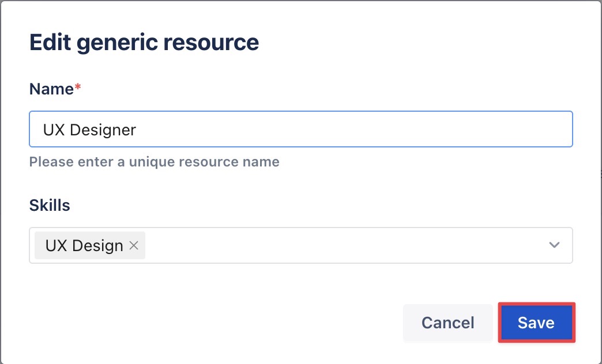Screen dimensions: 602x364
Task: Click the unique resource name helper text
Action: [154, 162]
